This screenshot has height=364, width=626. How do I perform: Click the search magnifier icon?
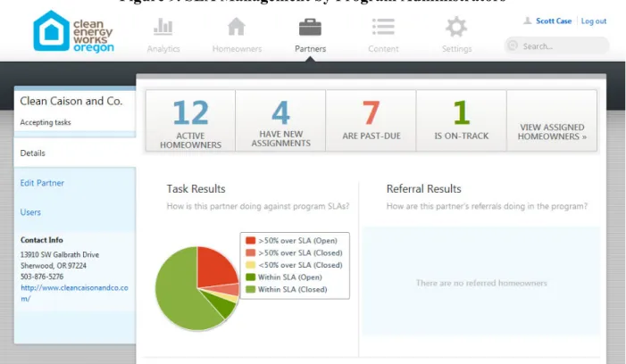(513, 45)
